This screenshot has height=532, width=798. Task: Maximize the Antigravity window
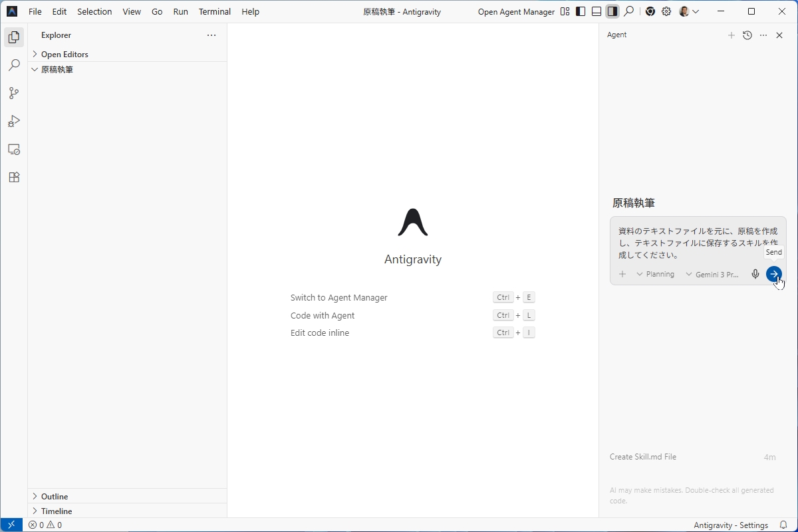751,11
